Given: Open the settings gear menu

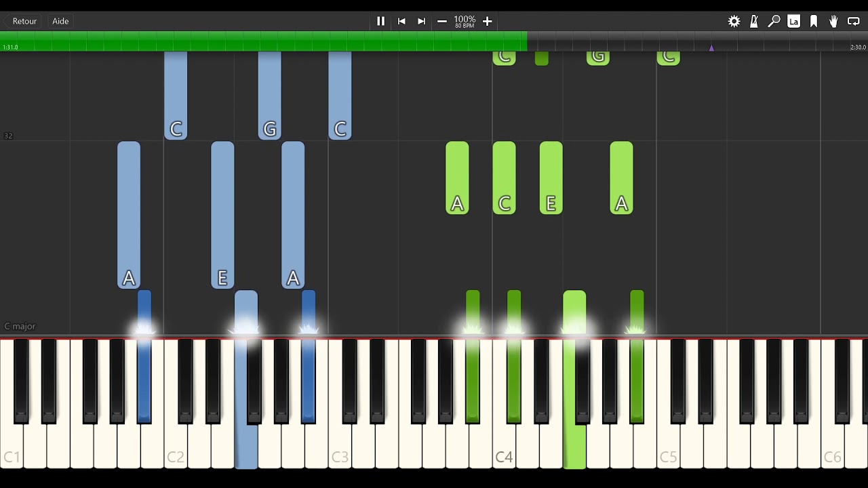Looking at the screenshot, I should 734,22.
